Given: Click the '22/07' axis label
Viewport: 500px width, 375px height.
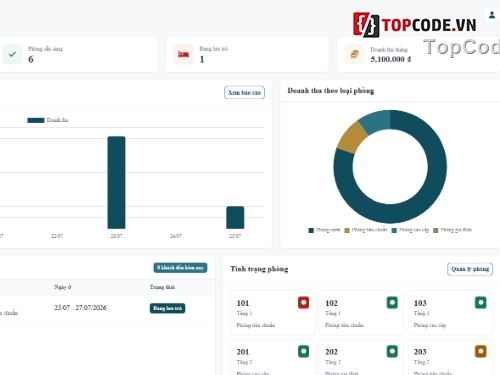Looking at the screenshot, I should [57, 236].
